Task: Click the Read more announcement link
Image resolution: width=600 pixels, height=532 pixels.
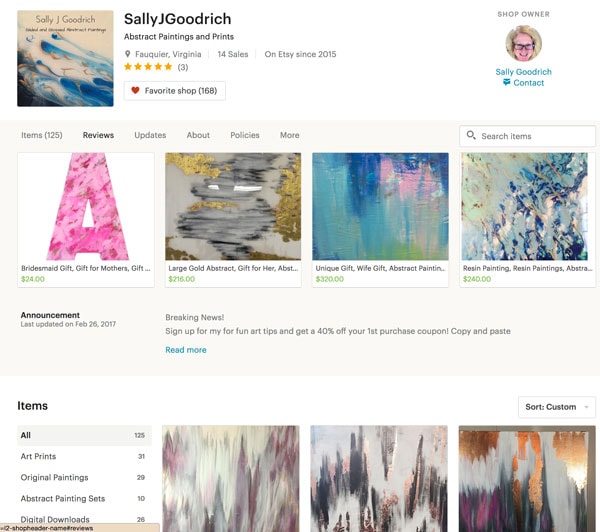Action: click(186, 350)
